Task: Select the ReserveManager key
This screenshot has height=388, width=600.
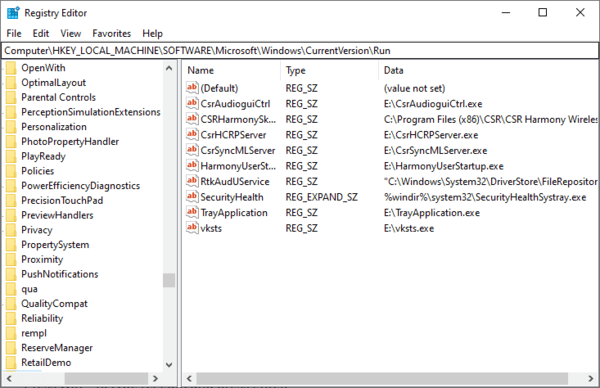Action: tap(57, 348)
